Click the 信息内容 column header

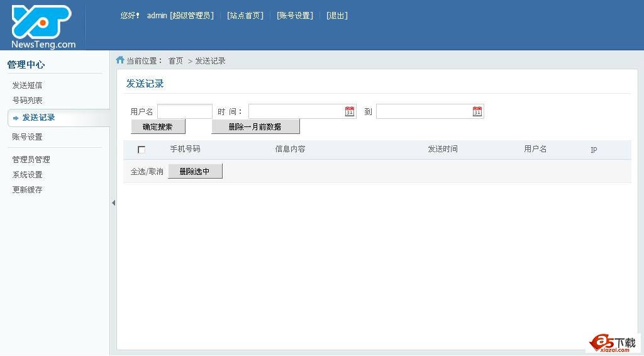pos(291,149)
